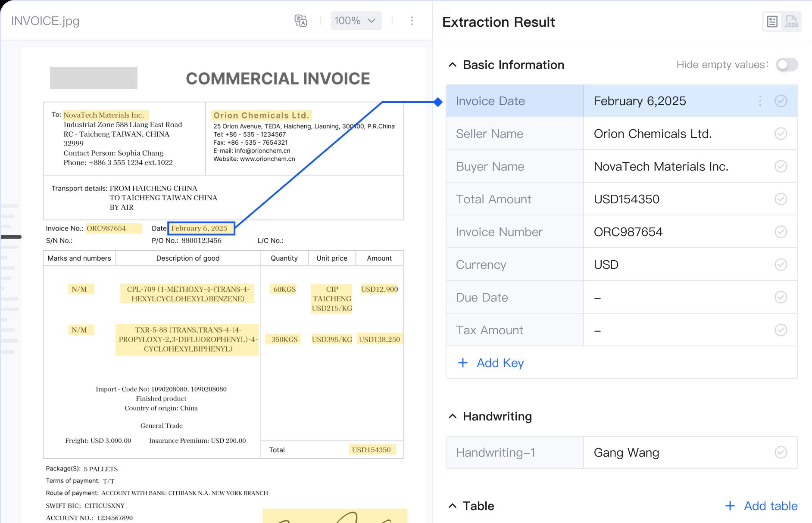Screen dimensions: 812x523
Task: Confirm the Seller Name checkmark
Action: 781,134
